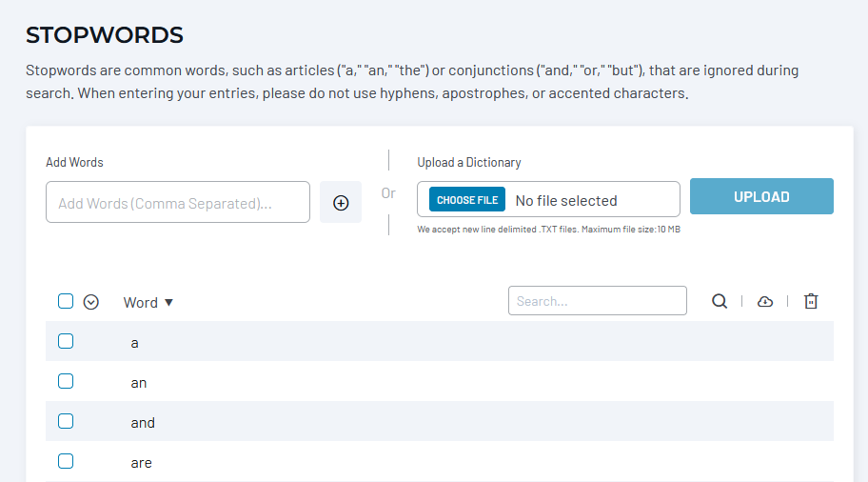Click the trash delete icon
The height and width of the screenshot is (482, 868).
click(x=811, y=301)
